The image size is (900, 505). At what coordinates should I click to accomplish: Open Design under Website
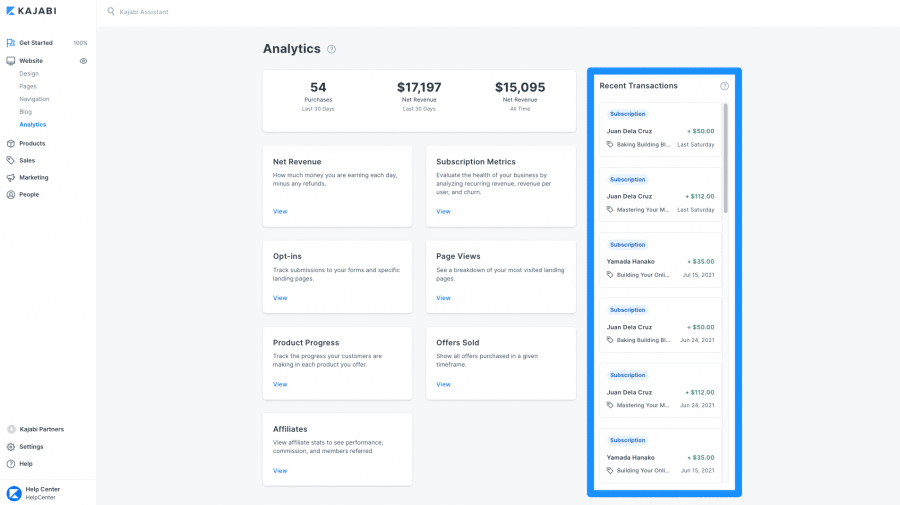click(x=29, y=73)
